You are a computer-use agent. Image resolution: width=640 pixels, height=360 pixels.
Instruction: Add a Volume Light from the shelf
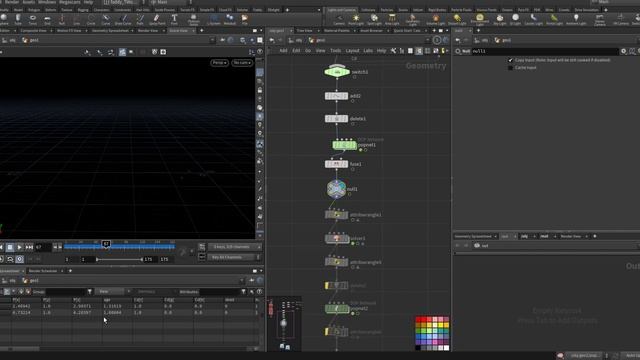point(436,19)
